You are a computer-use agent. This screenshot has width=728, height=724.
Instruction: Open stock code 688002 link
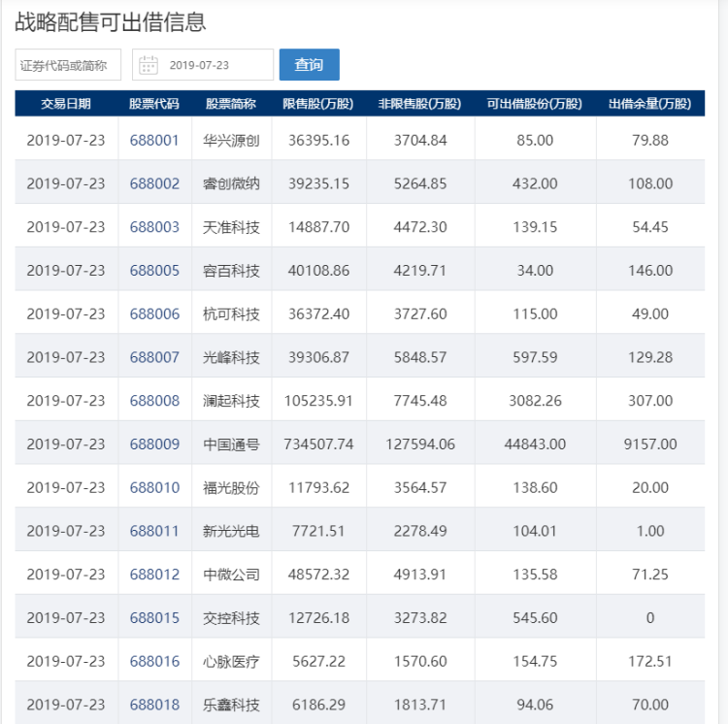(154, 183)
